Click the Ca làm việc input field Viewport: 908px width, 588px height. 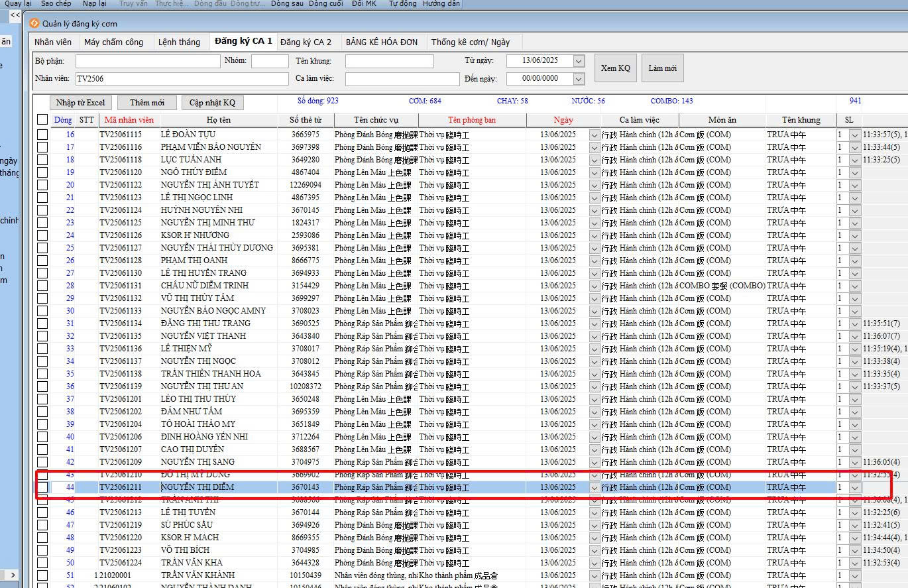point(402,79)
